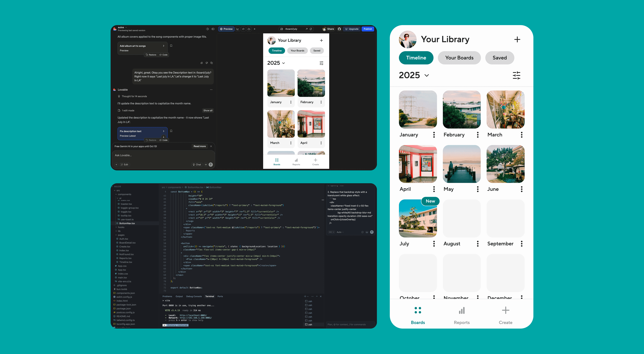644x354 pixels.
Task: Click thumbs up on the response
Action: pos(202,63)
